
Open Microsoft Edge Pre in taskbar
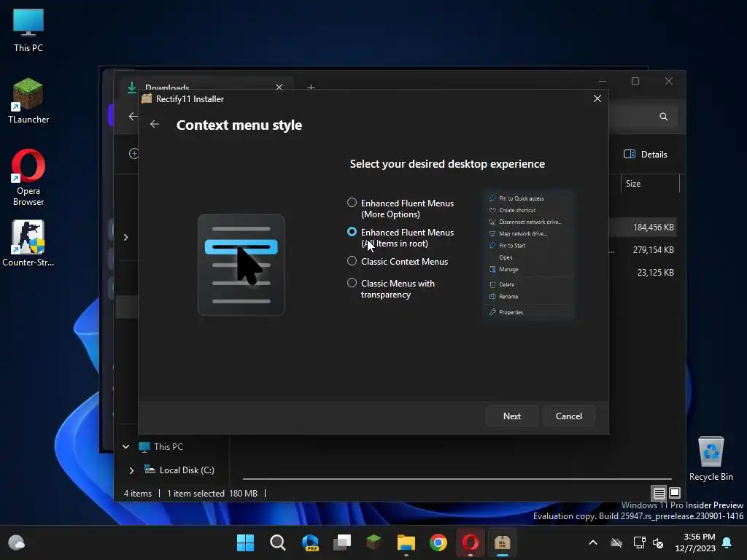310,542
